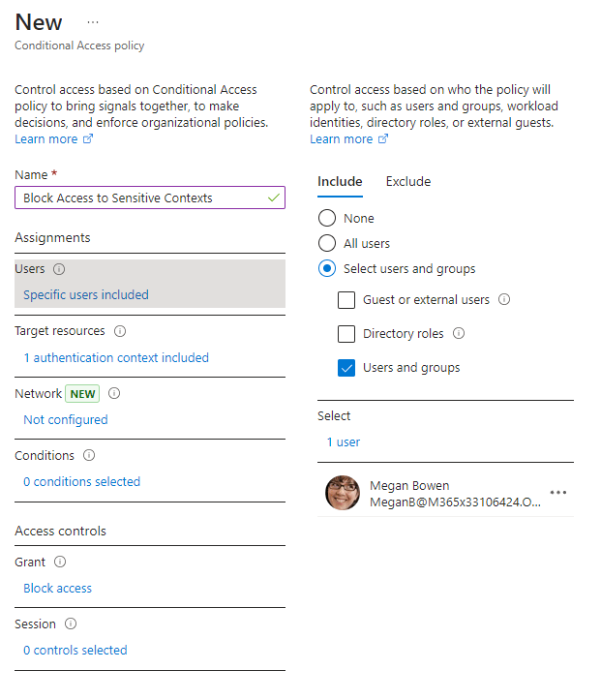
Task: Check the Guest or external users checkbox
Action: [346, 300]
